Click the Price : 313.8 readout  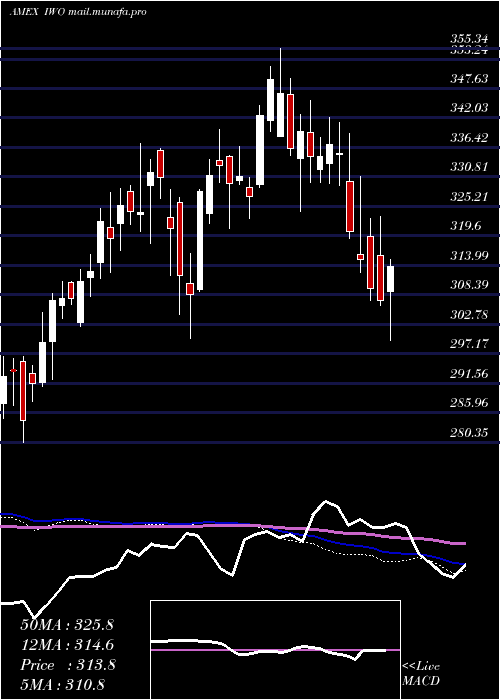coord(68,665)
